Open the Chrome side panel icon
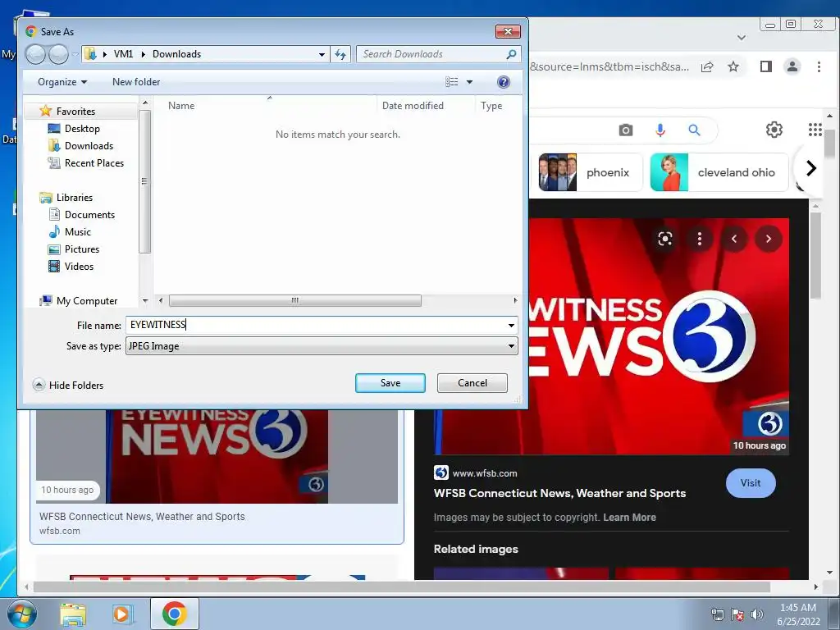 (x=766, y=67)
